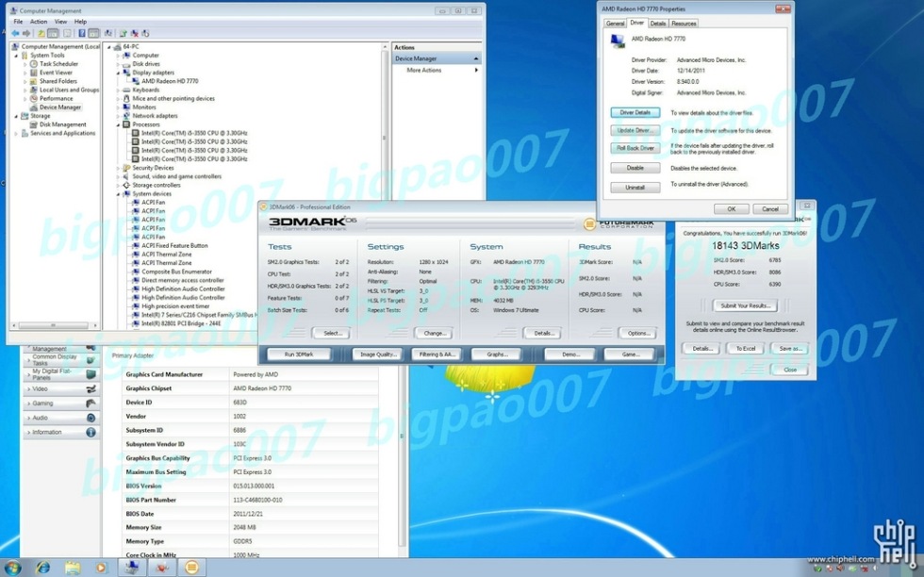Switch to the Resources tab in Radeon properties
924x577 pixels.
point(682,23)
